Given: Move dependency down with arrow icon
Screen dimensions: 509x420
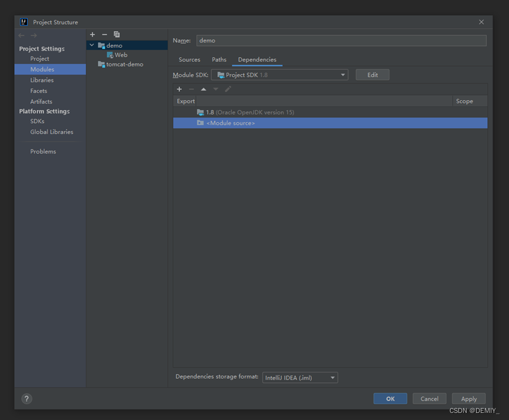Looking at the screenshot, I should 216,89.
